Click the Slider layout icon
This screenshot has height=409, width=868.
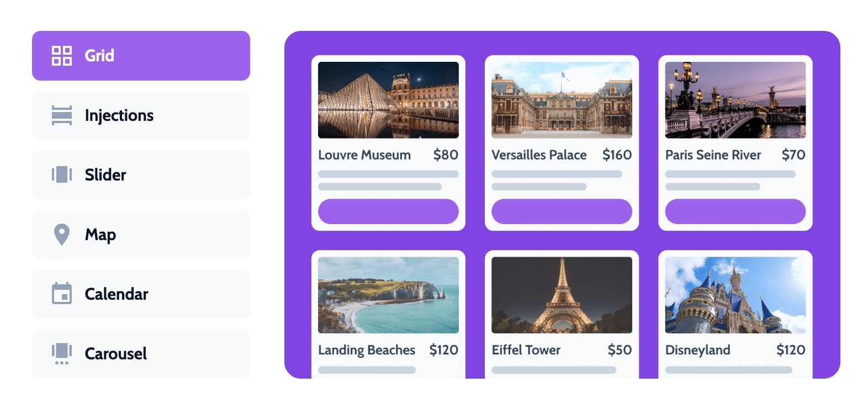pyautogui.click(x=62, y=175)
